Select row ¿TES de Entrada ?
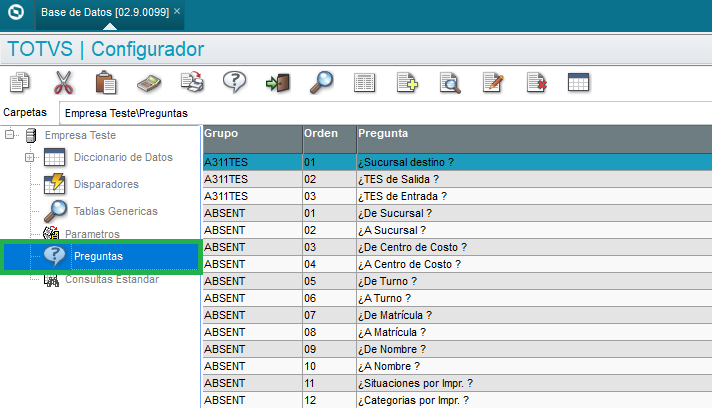 point(457,196)
